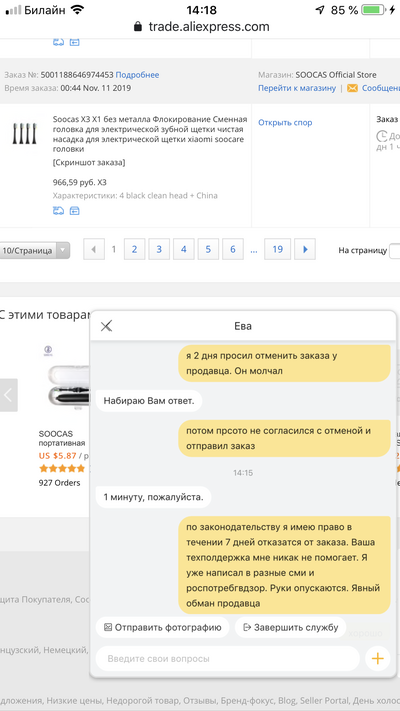Screen dimensions: 400x711
Task: Click the left carousel arrow on recommendations
Action: [x=9, y=395]
